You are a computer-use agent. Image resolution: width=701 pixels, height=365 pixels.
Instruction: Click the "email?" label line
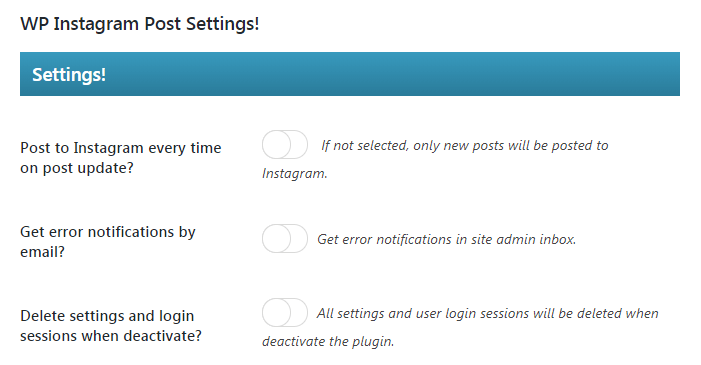point(42,252)
